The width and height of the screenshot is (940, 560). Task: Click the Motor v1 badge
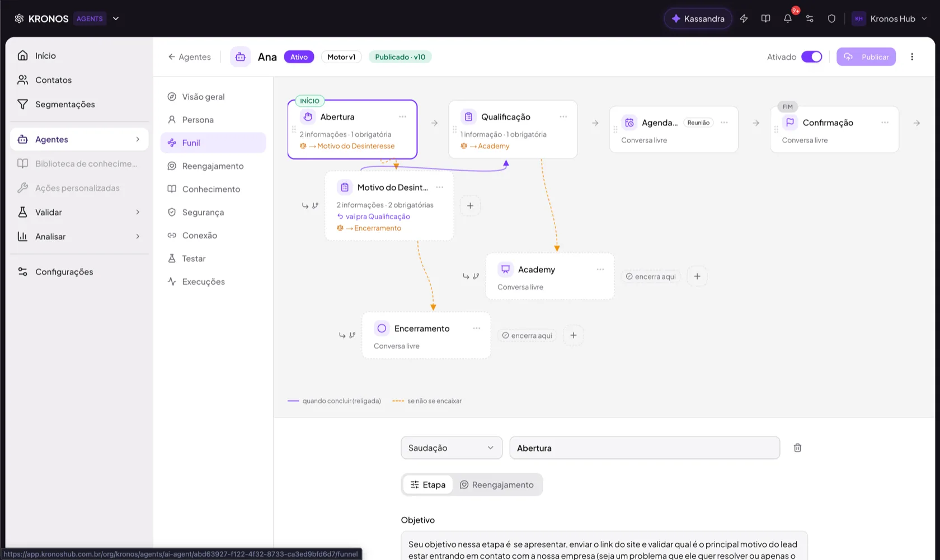[x=341, y=57]
